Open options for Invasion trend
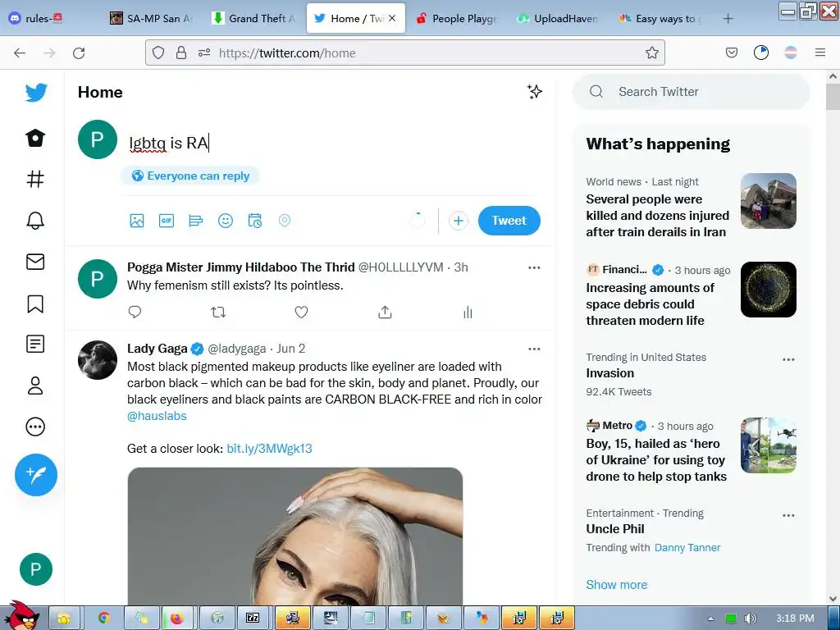Screen dimensions: 840x630 788,359
